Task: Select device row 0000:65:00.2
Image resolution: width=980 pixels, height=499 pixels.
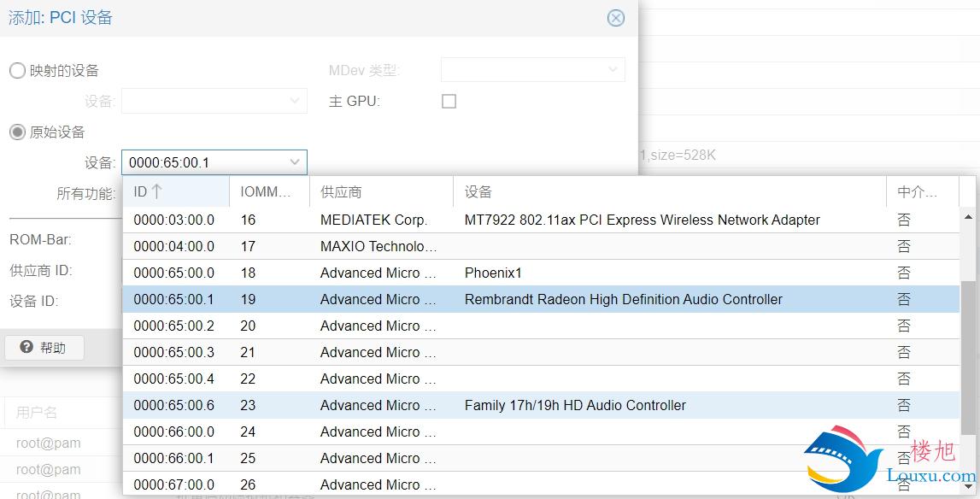Action: 541,326
